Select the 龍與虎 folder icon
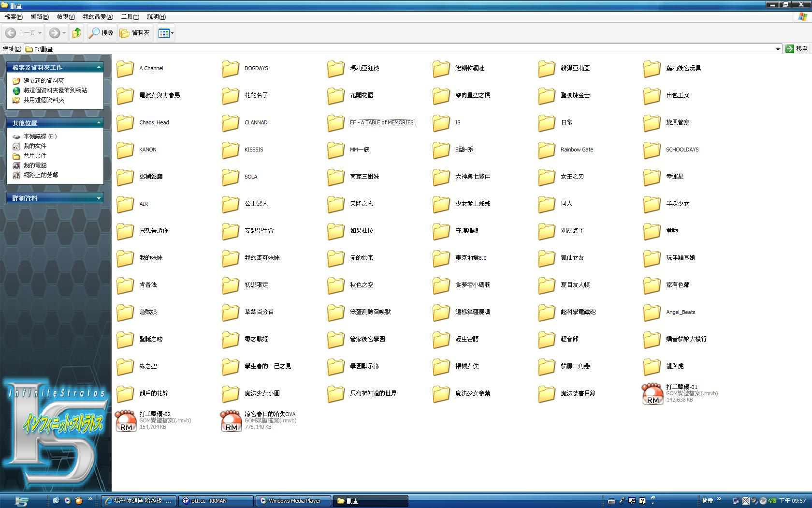 pyautogui.click(x=652, y=367)
